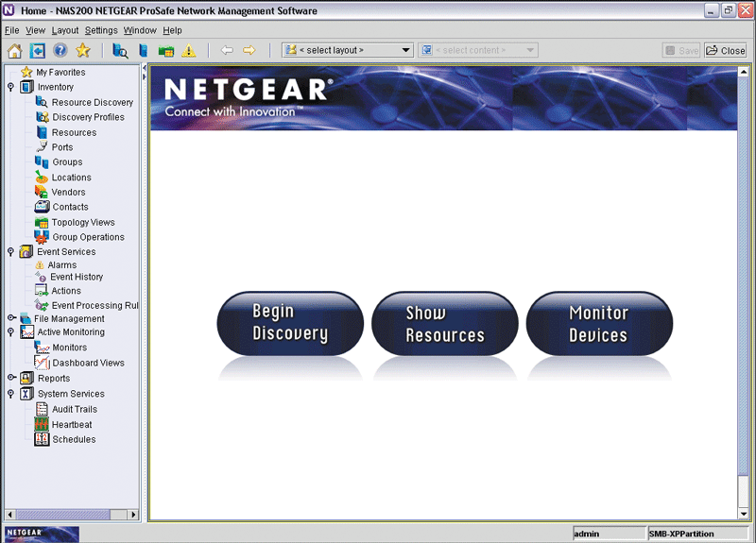Expand the Reports tree node
Viewport: 756px width, 543px height.
click(10, 379)
